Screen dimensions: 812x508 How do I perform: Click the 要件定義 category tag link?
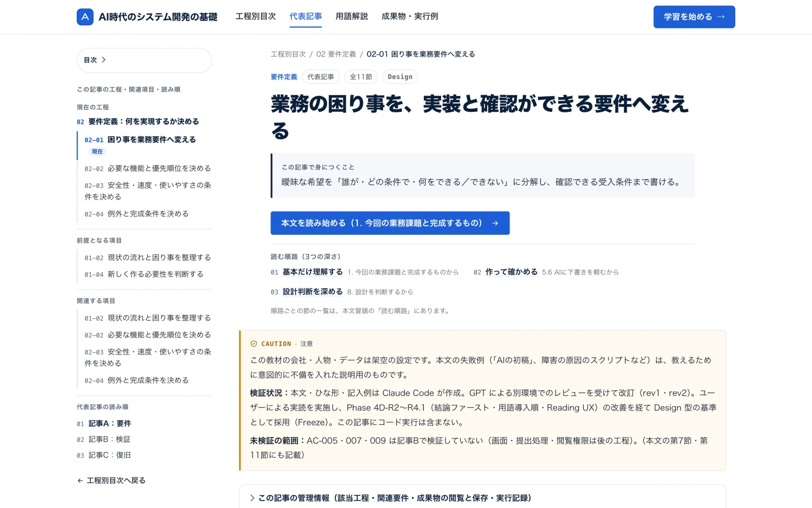click(284, 77)
